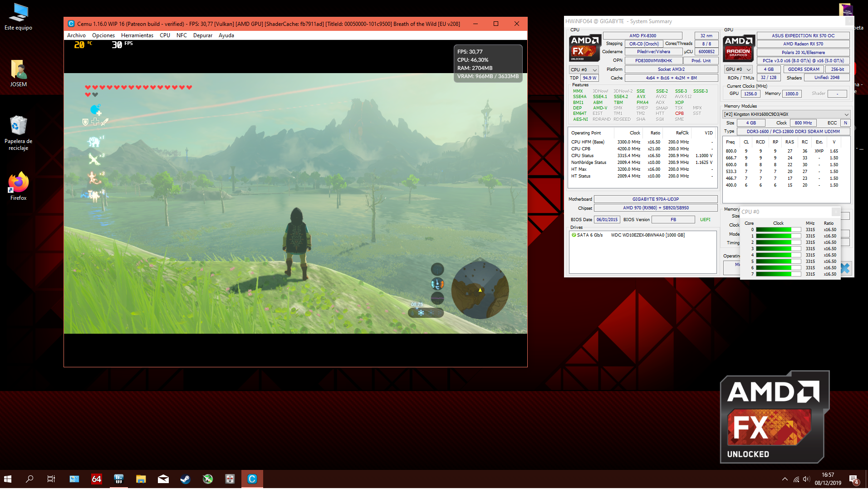This screenshot has height=489, width=868.
Task: Close the CPU #0 clock popup
Action: click(835, 212)
